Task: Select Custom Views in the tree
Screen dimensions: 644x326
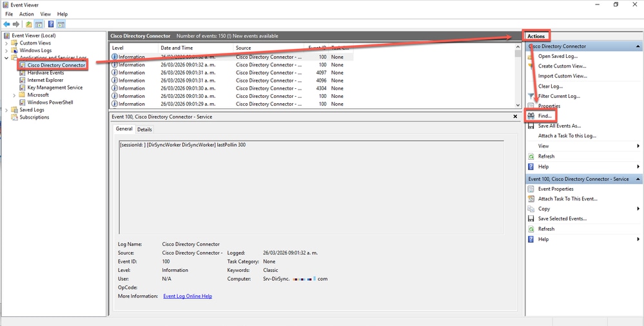Action: click(x=35, y=43)
